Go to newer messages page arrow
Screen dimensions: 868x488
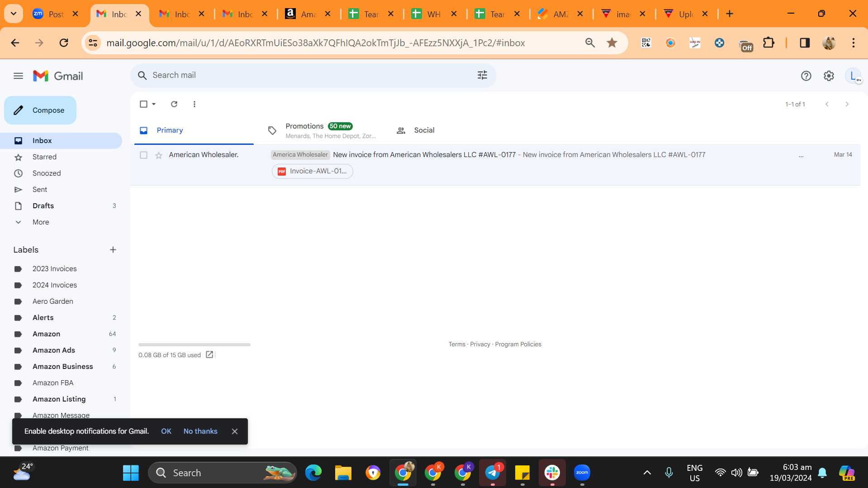(x=827, y=104)
